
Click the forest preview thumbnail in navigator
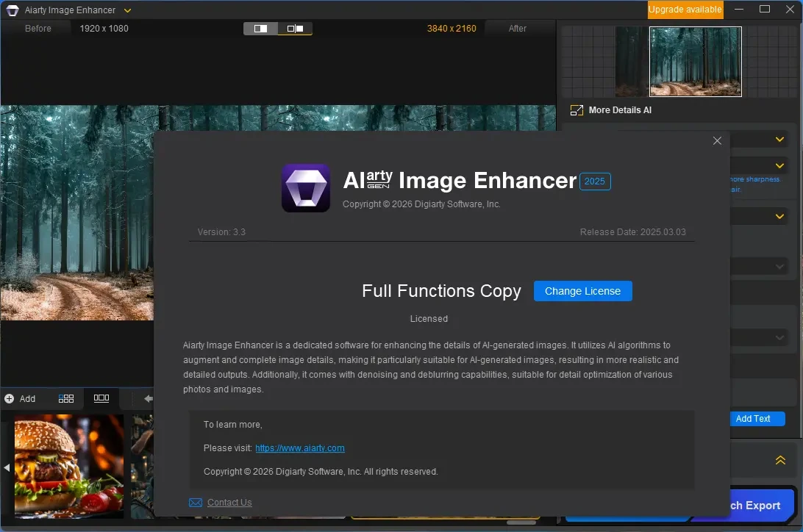pyautogui.click(x=696, y=62)
